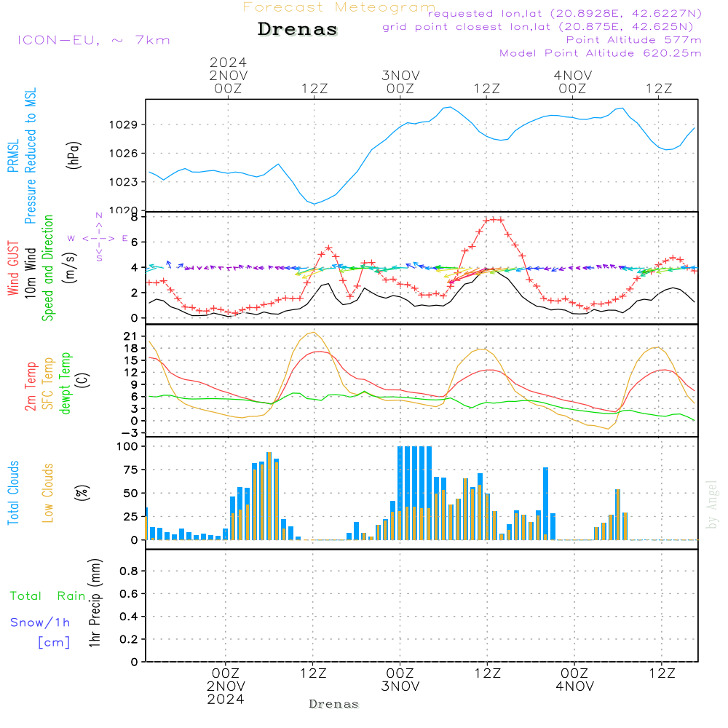
Task: Click the 1029 pressure axis value
Action: click(x=123, y=125)
